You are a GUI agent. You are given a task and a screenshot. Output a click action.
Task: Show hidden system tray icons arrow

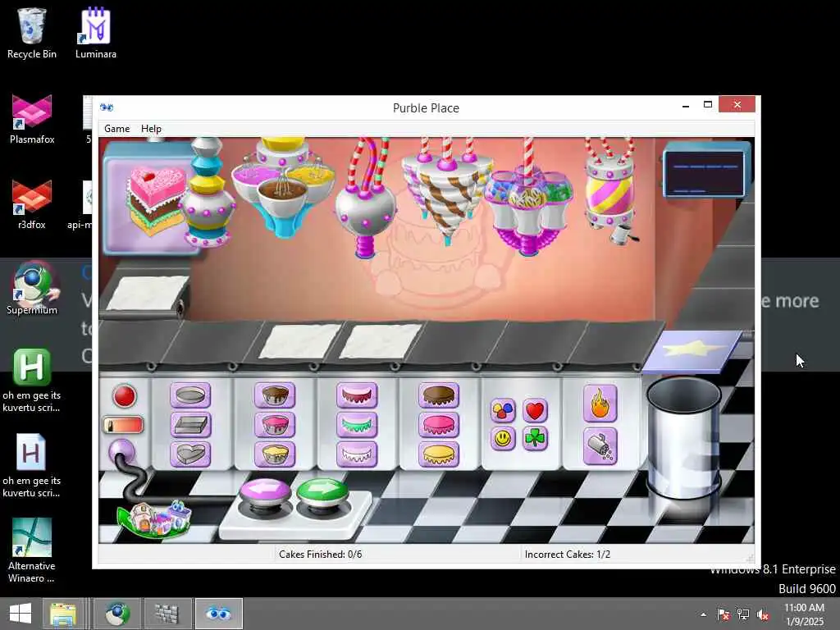coord(703,614)
